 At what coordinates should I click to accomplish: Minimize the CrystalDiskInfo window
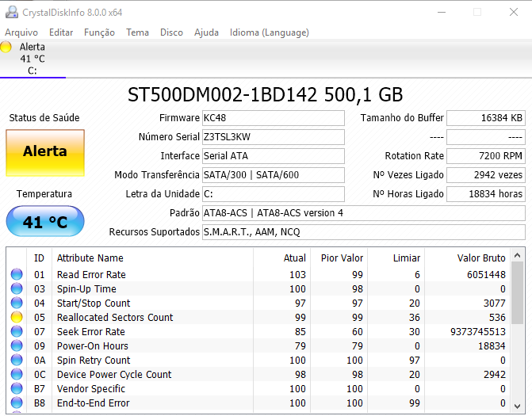[x=442, y=12]
